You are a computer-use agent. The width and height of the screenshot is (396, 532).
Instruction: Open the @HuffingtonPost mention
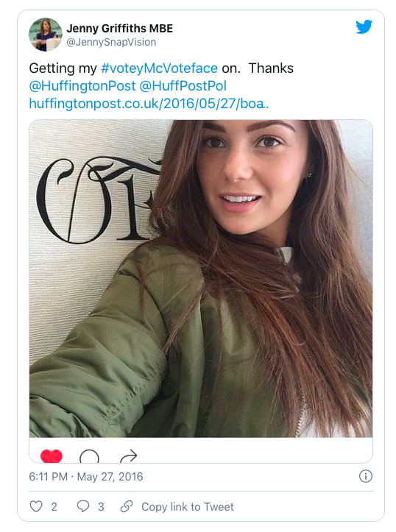click(82, 86)
